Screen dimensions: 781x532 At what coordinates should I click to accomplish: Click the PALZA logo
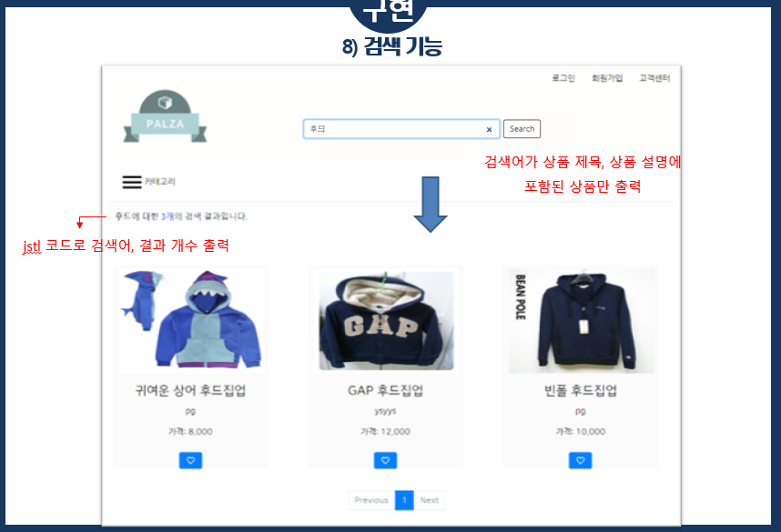click(165, 117)
